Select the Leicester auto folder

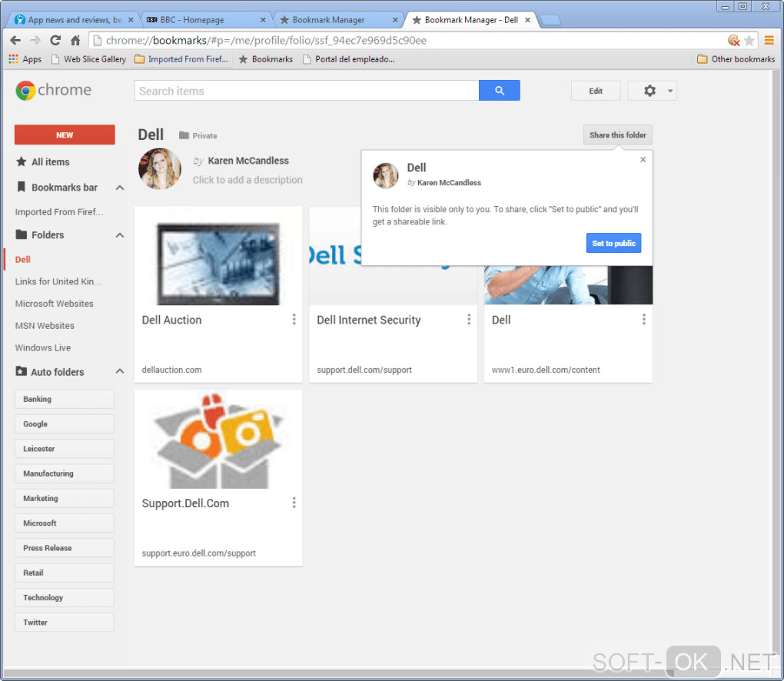pyautogui.click(x=65, y=449)
